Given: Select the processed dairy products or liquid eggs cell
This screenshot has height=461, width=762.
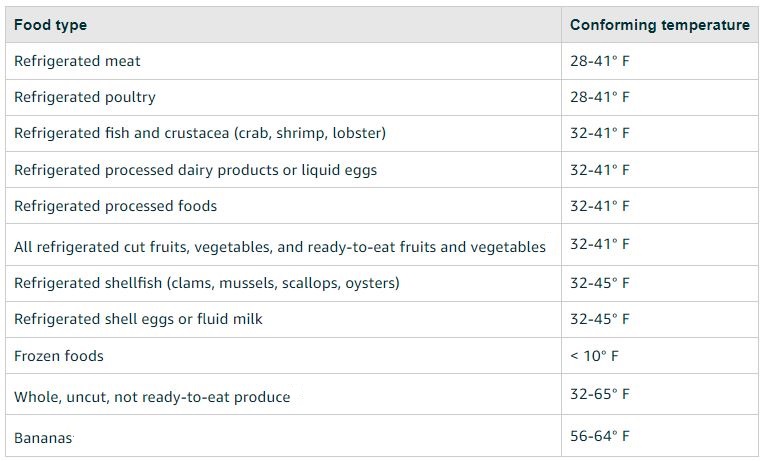Looking at the screenshot, I should click(x=195, y=170).
